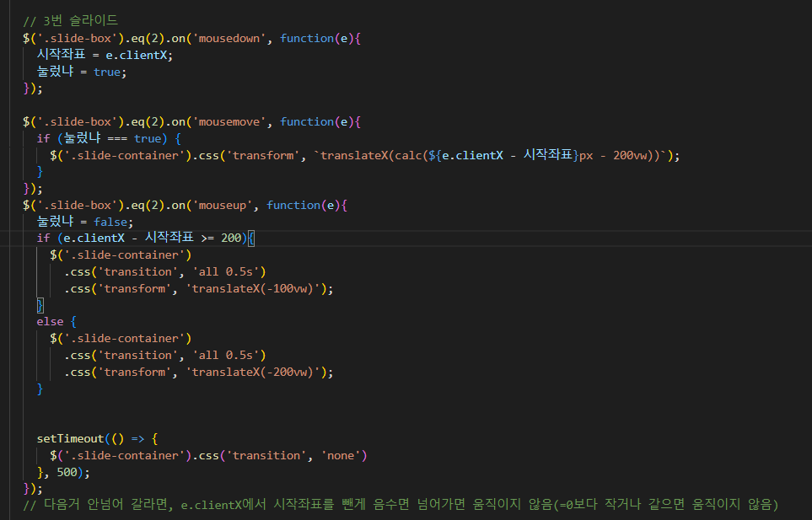Click the '500' timeout delay value

click(67, 473)
